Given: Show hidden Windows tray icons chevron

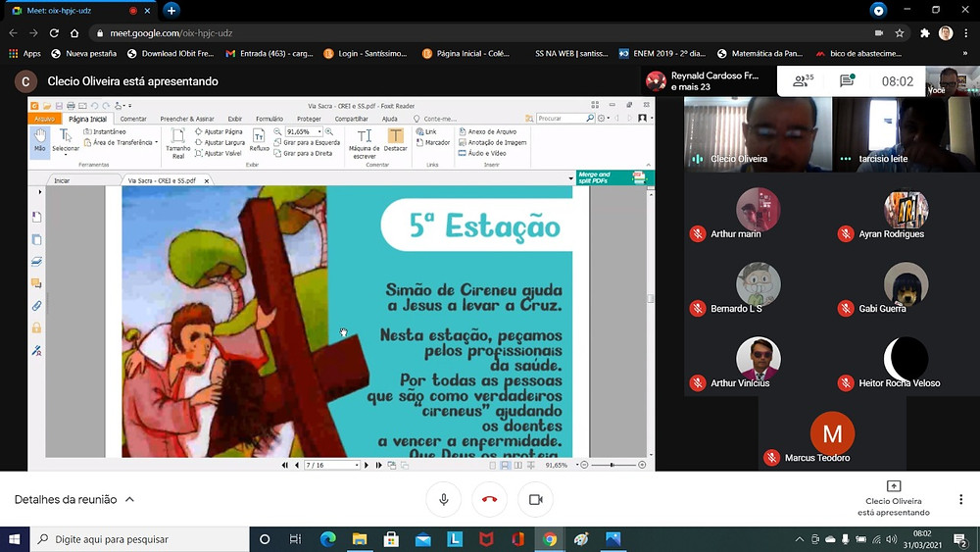Looking at the screenshot, I should click(x=800, y=539).
